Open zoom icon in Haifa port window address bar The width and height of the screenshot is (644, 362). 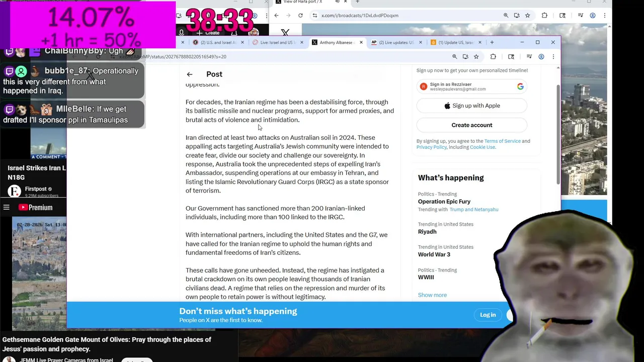(506, 16)
